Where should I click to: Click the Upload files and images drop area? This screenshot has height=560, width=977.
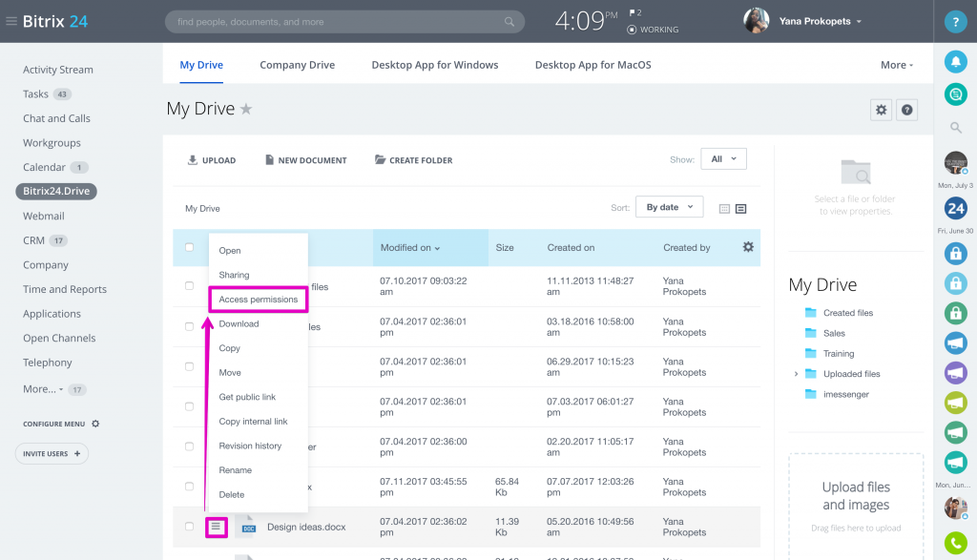pos(856,506)
